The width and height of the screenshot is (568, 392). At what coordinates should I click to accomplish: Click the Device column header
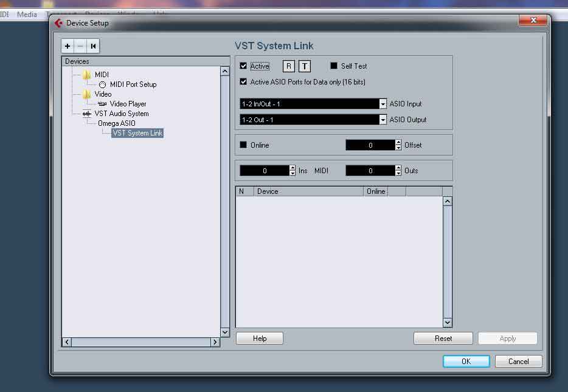pyautogui.click(x=308, y=191)
